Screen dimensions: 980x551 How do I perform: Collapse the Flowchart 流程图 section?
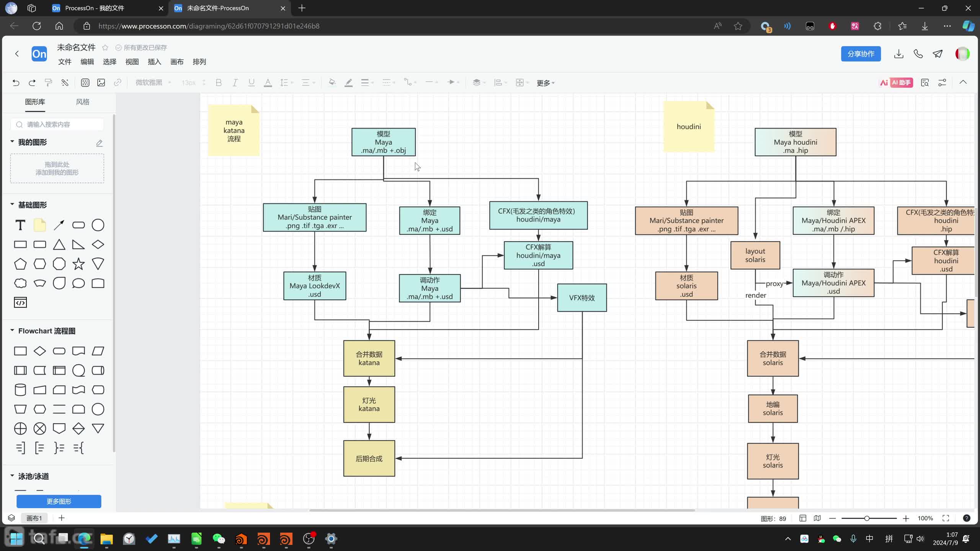[12, 330]
